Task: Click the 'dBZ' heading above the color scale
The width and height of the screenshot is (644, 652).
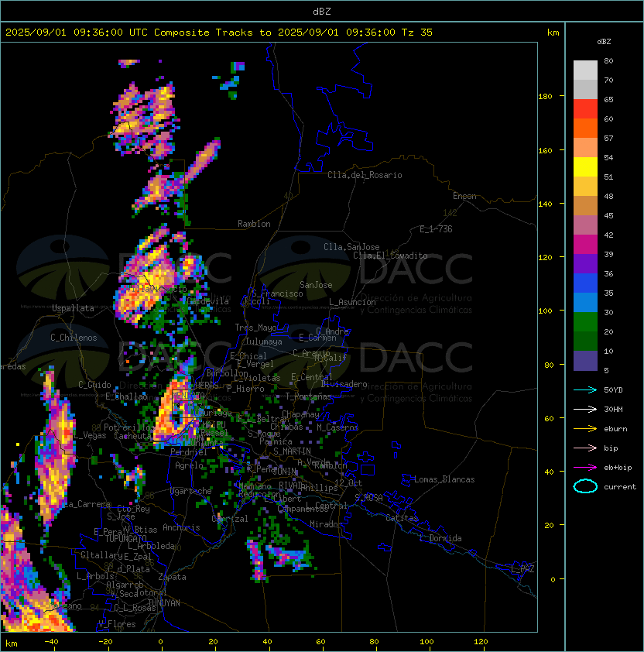Action: [x=604, y=42]
